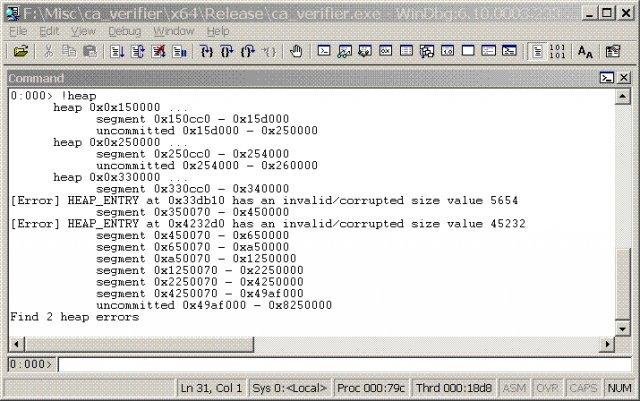
Task: Click the horizontal scrollbar right arrow
Action: pos(607,344)
